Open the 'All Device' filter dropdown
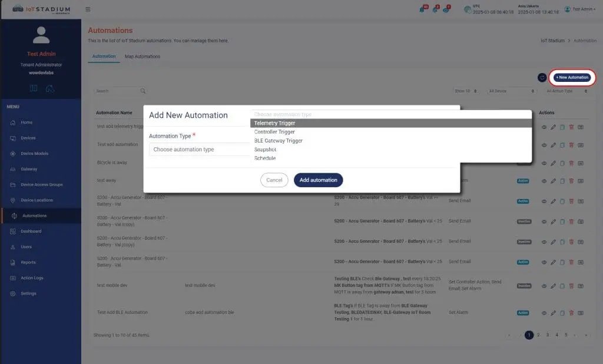 tap(511, 91)
